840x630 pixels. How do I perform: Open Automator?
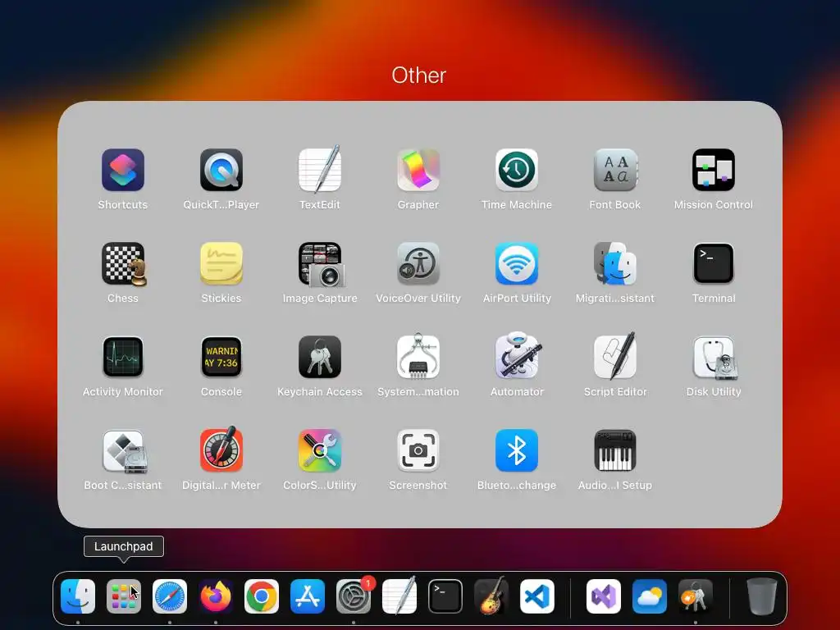coord(518,356)
